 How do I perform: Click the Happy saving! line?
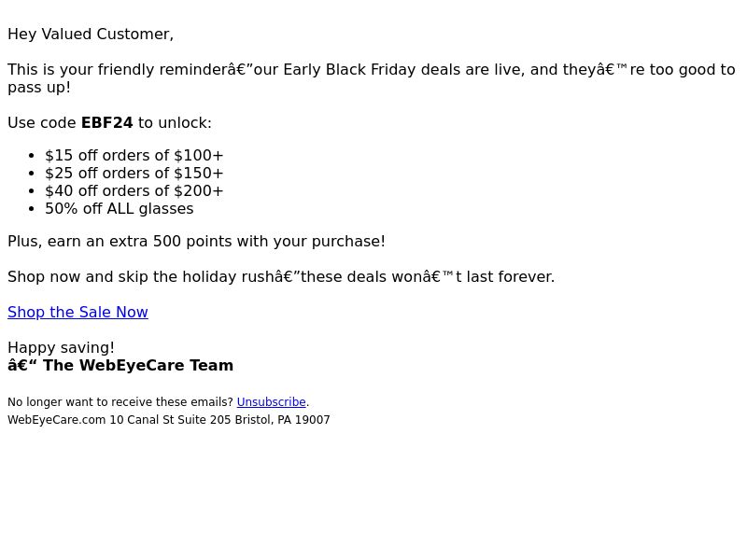click(61, 347)
